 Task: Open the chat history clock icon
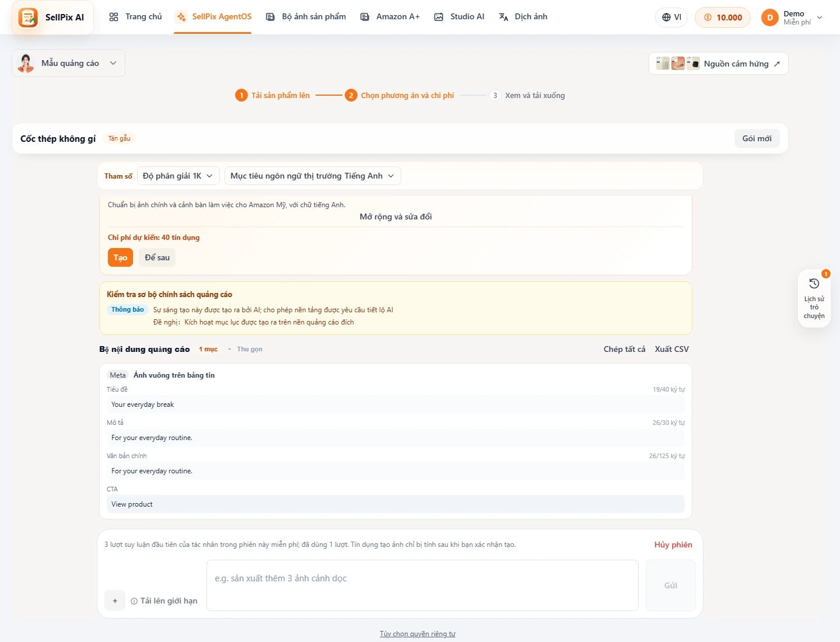pyautogui.click(x=814, y=284)
